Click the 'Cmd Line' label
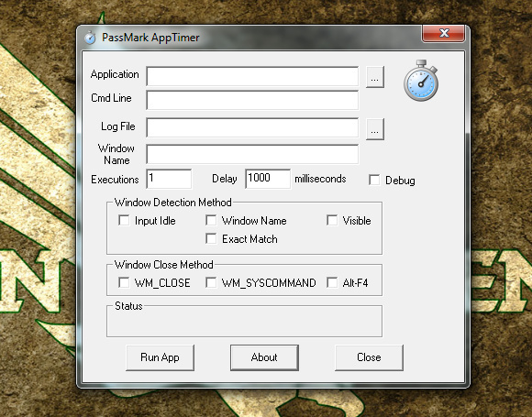The image size is (532, 417). coord(111,98)
